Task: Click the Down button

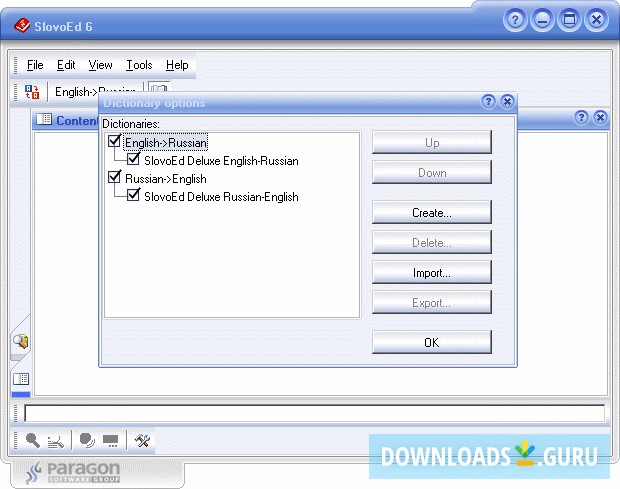Action: (432, 172)
